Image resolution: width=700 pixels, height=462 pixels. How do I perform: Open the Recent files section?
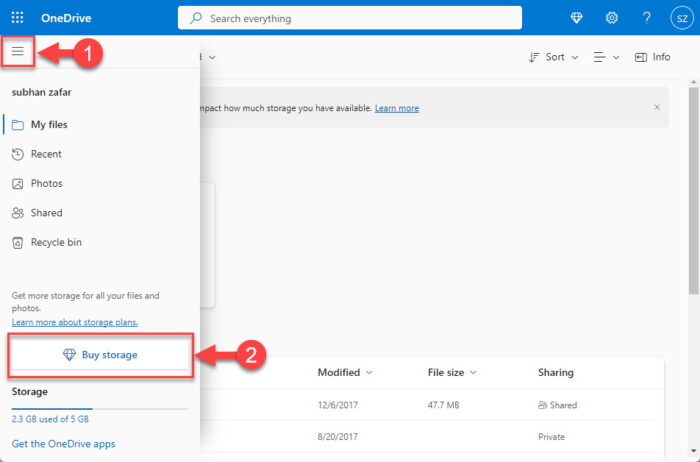coord(46,154)
